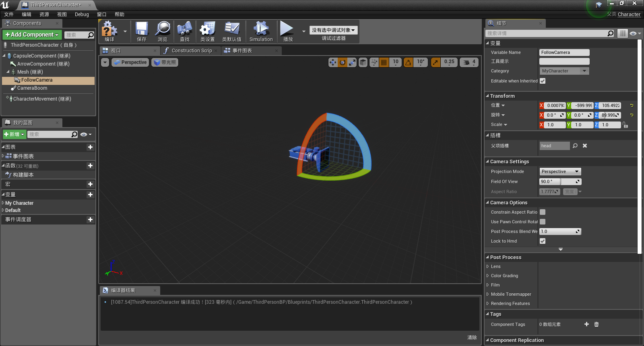Open the 带光照 lit view mode menu

[165, 62]
